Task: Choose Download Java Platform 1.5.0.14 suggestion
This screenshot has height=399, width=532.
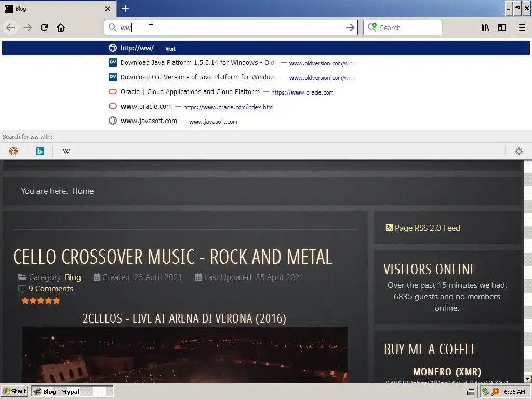Action: [x=266, y=63]
